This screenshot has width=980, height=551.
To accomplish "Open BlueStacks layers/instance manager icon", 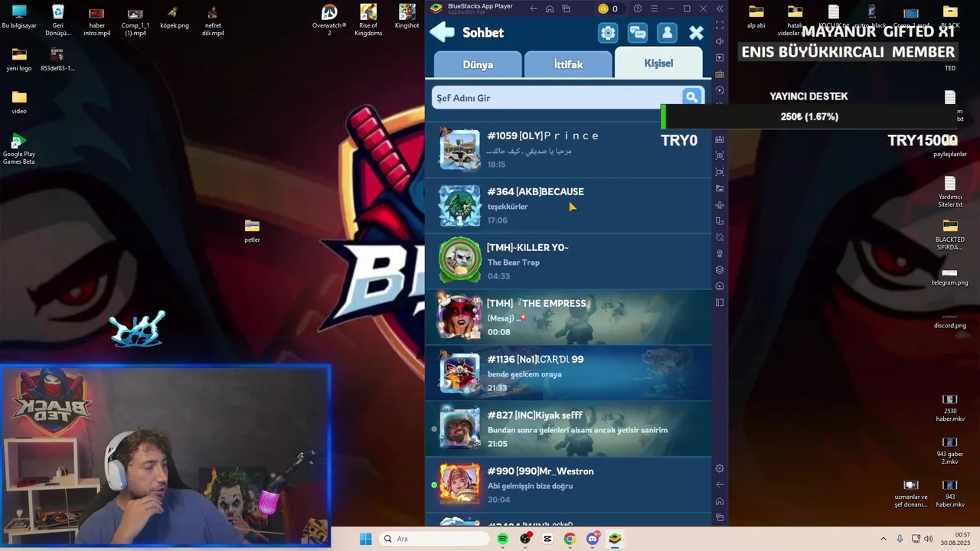I will coord(720,270).
